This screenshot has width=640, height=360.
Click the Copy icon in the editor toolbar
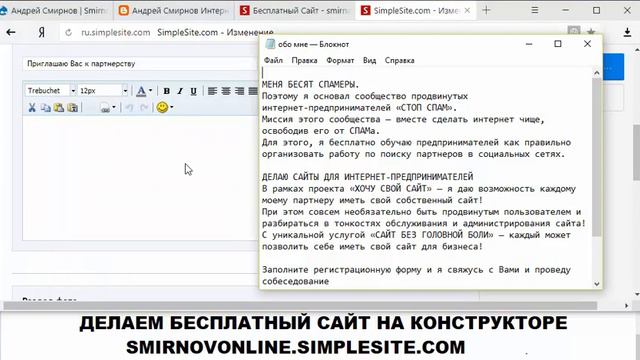point(46,108)
